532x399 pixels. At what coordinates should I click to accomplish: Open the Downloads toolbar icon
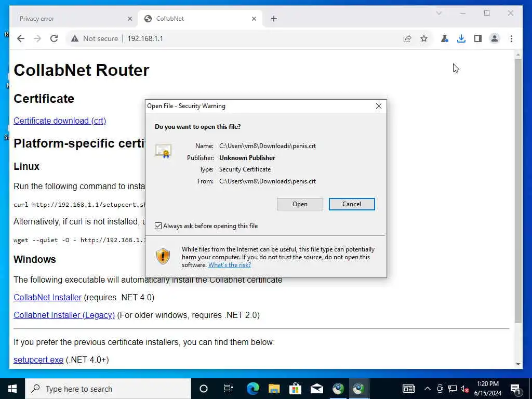pyautogui.click(x=461, y=38)
